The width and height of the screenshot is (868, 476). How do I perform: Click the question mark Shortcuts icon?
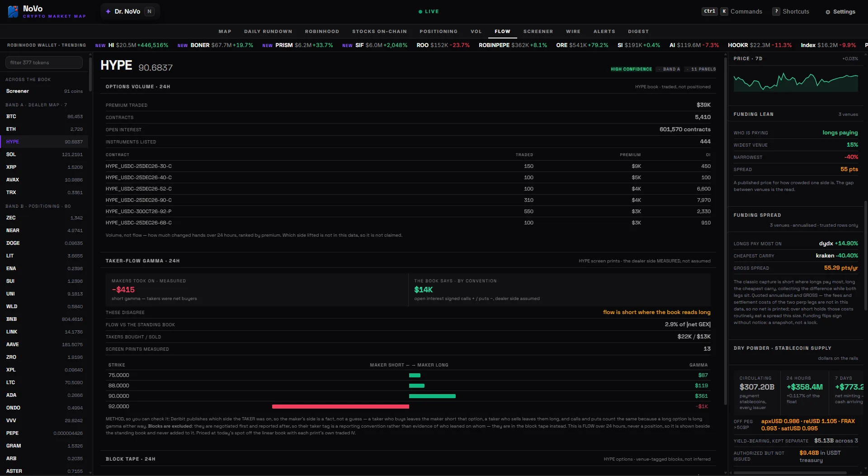click(776, 11)
